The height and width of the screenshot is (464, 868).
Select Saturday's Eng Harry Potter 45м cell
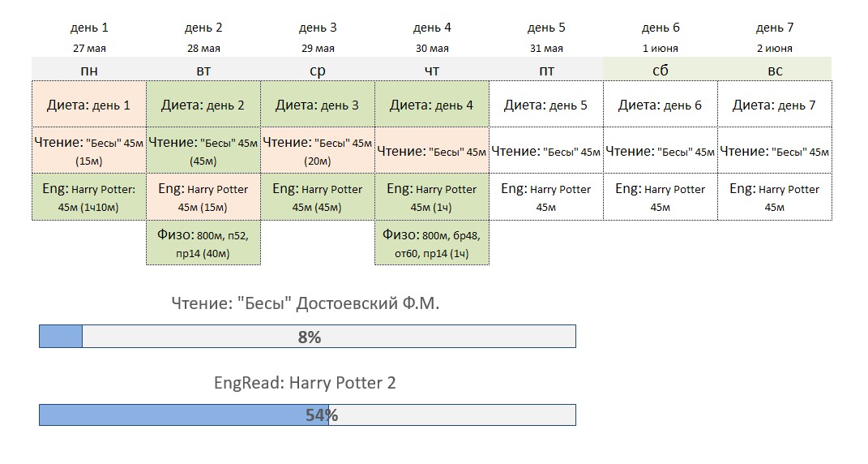(x=661, y=197)
